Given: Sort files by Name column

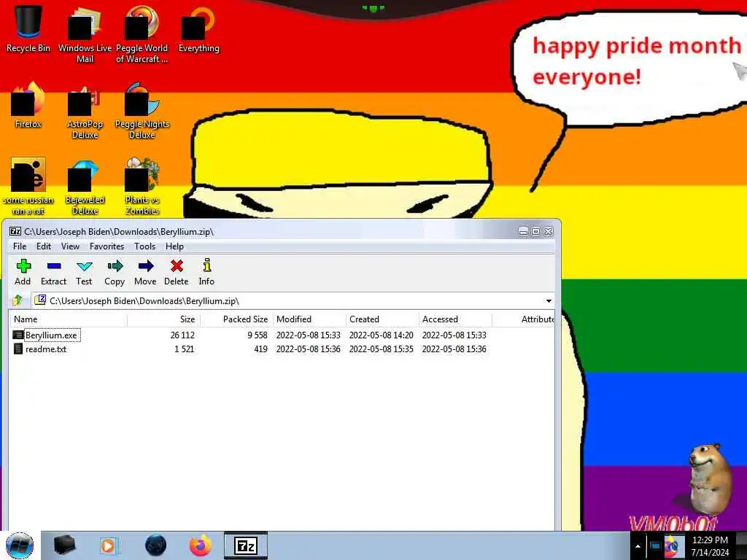Looking at the screenshot, I should tap(68, 319).
